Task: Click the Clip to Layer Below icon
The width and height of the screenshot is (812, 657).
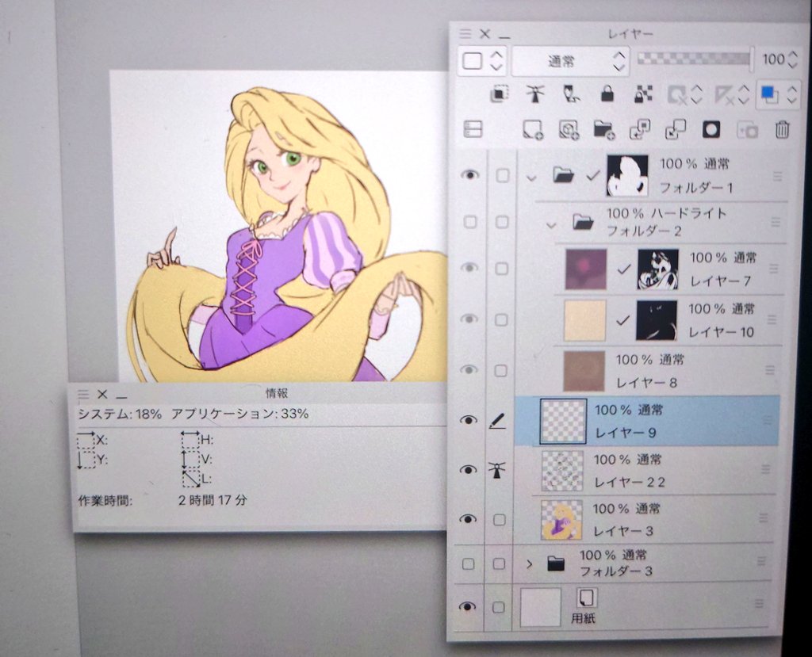Action: [x=500, y=95]
